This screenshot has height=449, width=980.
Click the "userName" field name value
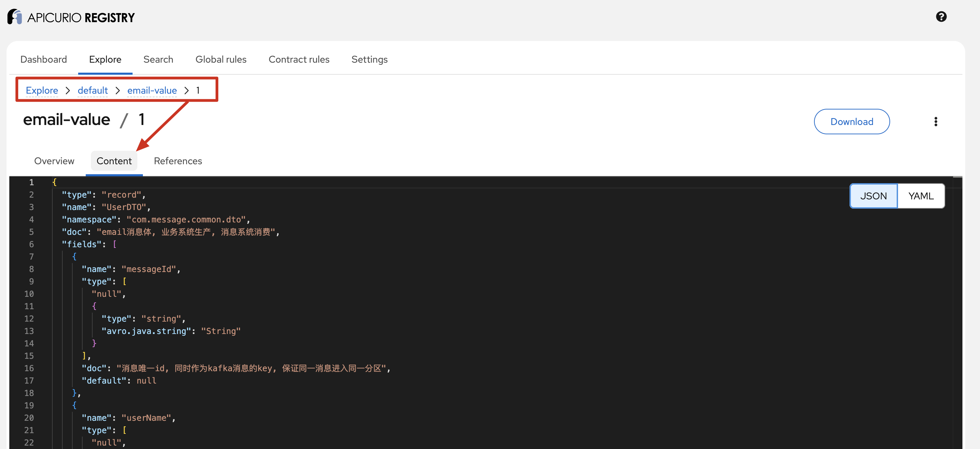click(x=146, y=418)
